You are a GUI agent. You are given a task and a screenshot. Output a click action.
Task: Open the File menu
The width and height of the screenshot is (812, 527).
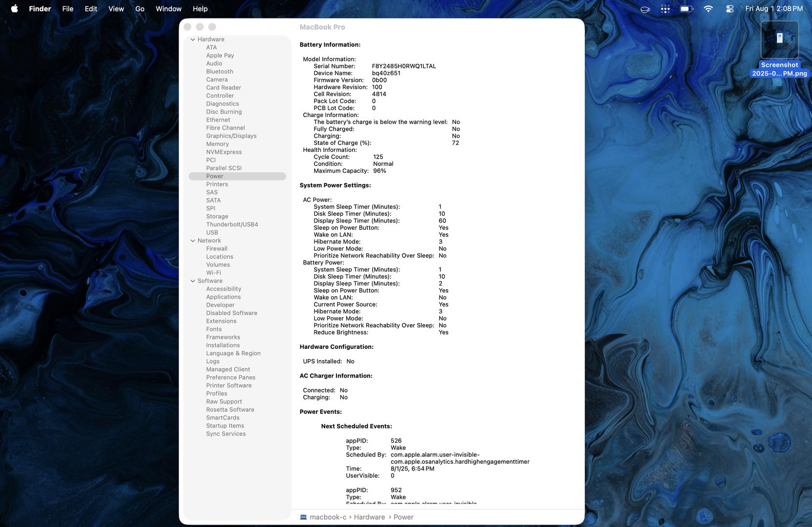pyautogui.click(x=68, y=9)
